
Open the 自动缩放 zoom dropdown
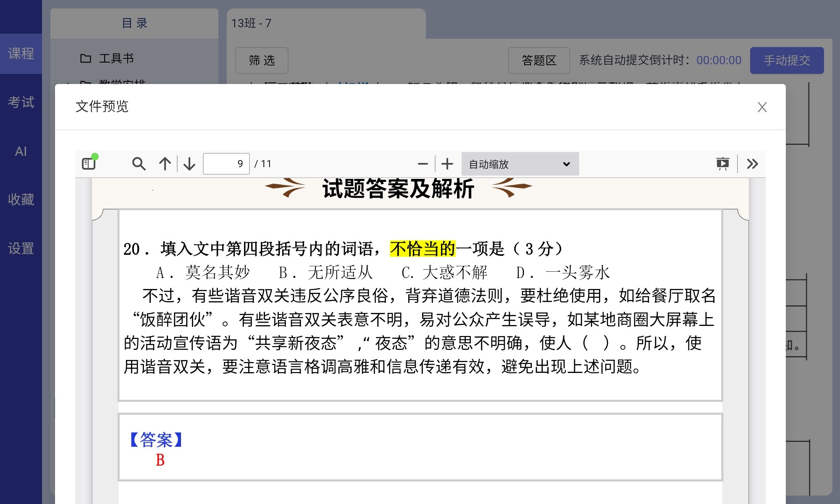pos(520,164)
